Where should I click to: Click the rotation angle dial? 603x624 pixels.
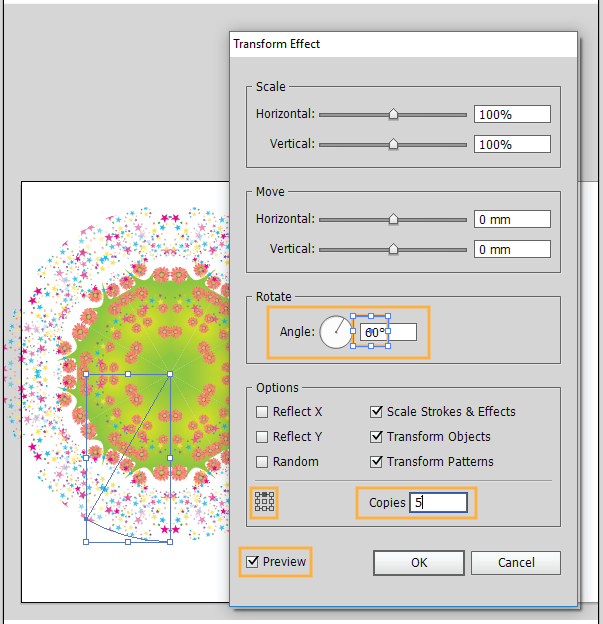(x=336, y=332)
